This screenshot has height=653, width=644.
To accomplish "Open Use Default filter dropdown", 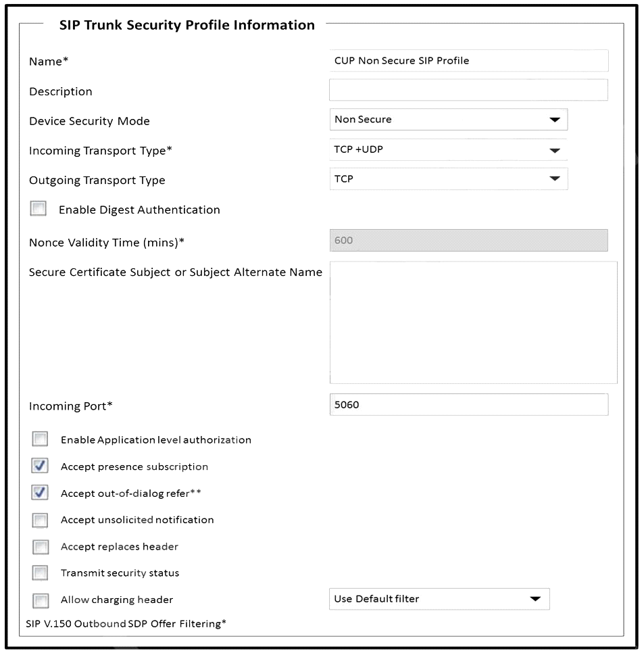I will [439, 599].
